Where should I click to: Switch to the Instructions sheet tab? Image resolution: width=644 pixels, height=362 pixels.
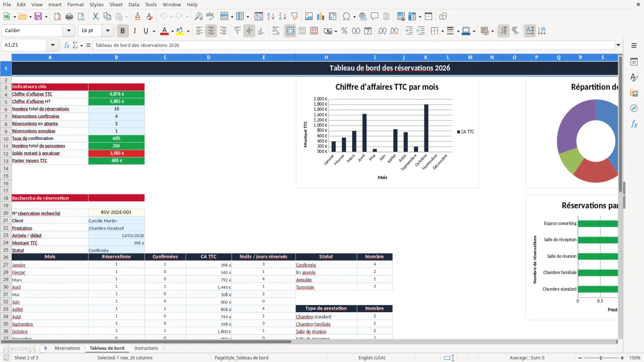[146, 348]
